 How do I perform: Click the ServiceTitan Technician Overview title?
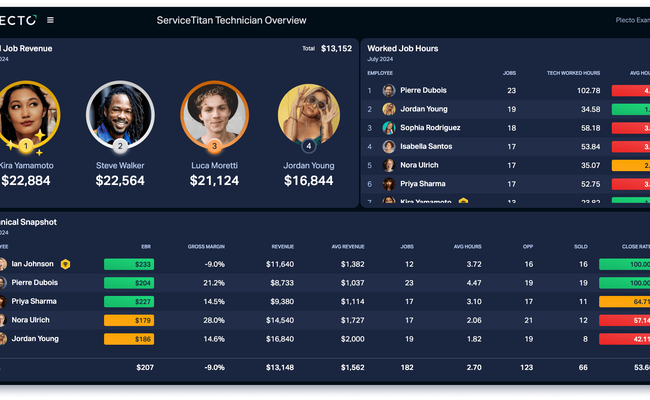point(231,20)
